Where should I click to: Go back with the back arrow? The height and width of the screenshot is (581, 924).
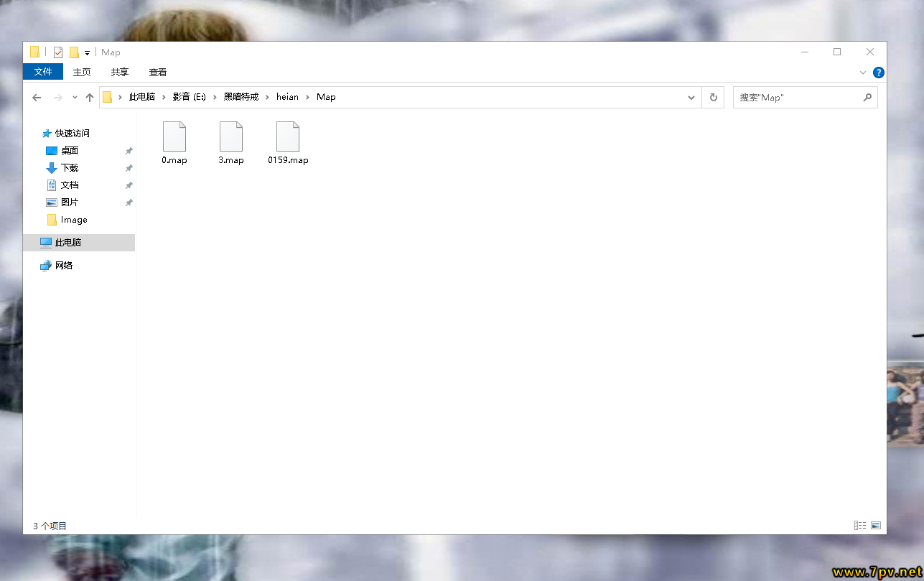pos(37,98)
